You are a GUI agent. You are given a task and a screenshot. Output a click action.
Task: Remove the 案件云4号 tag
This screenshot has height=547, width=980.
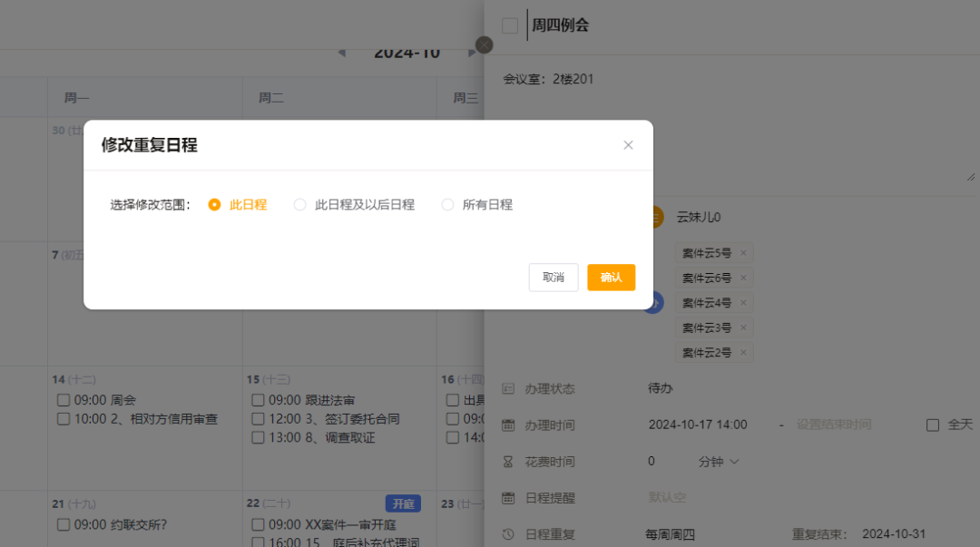pyautogui.click(x=743, y=303)
